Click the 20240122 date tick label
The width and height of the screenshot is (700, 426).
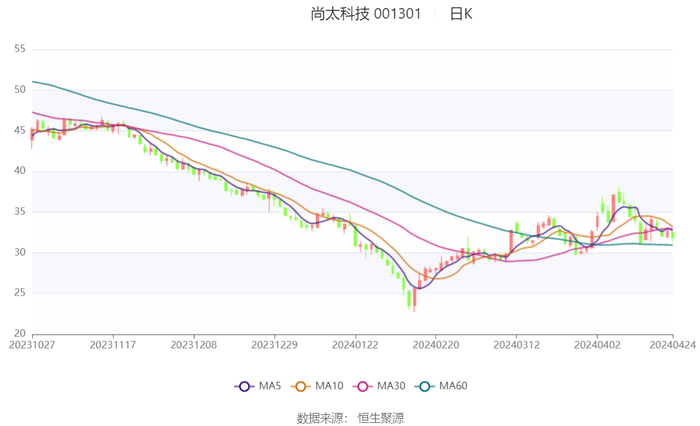pyautogui.click(x=355, y=343)
